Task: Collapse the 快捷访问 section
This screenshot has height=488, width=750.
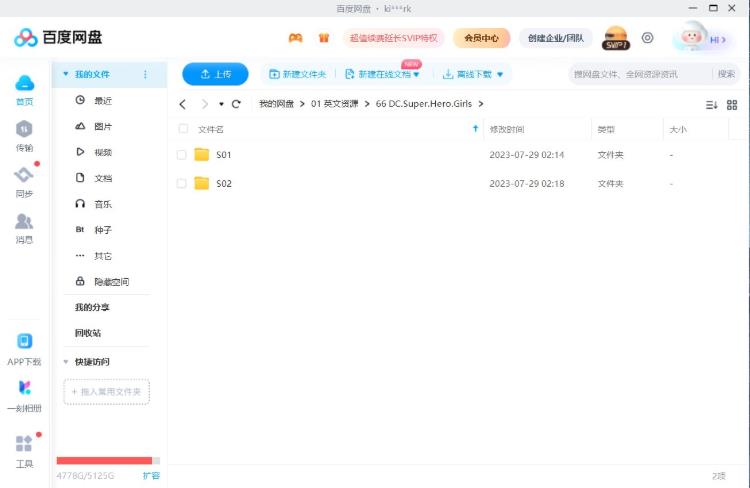Action: tap(66, 362)
